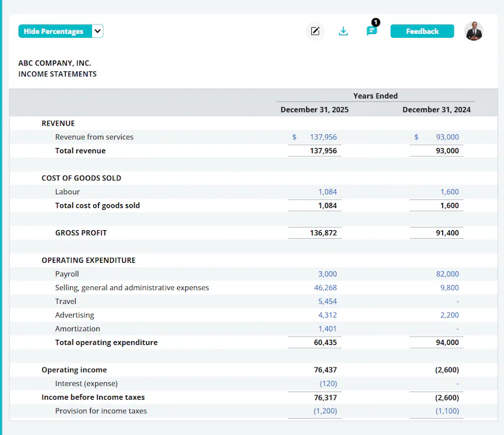Click the Provision for income taxes label
This screenshot has height=435, width=504.
click(x=101, y=411)
